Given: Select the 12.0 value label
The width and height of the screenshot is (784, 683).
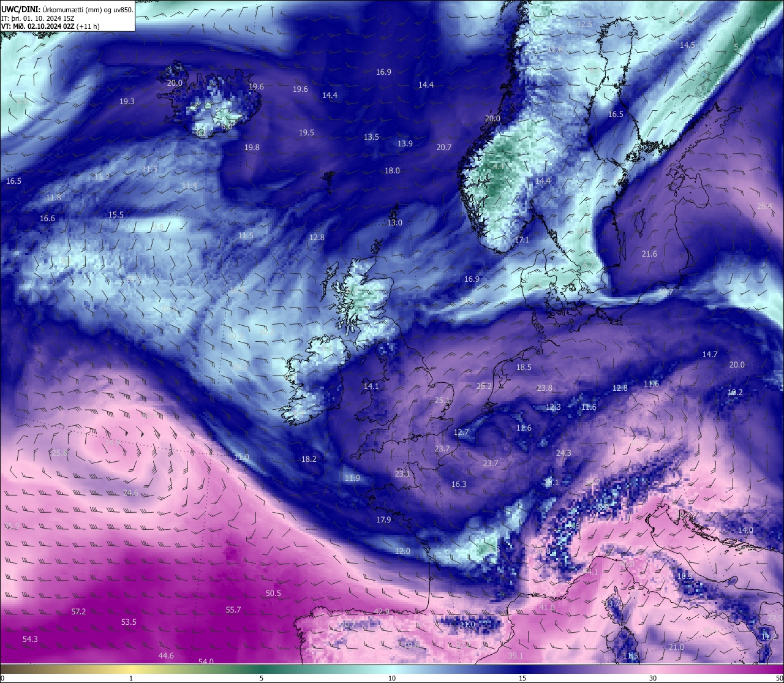Looking at the screenshot, I should coord(402,551).
